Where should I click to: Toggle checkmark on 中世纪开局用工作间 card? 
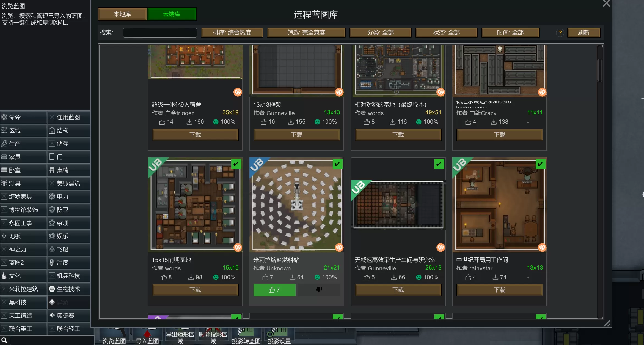(540, 164)
